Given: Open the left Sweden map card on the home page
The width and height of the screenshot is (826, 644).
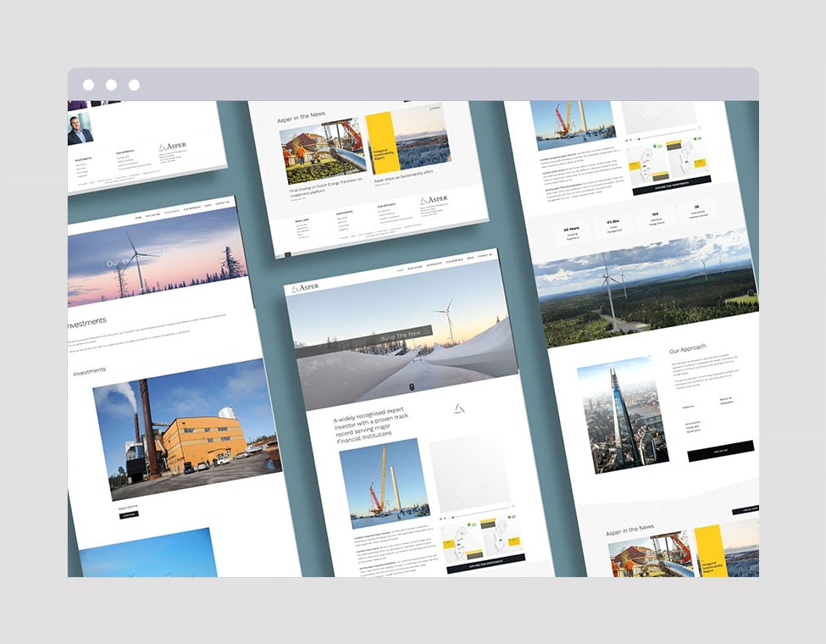Looking at the screenshot, I should point(460,541).
